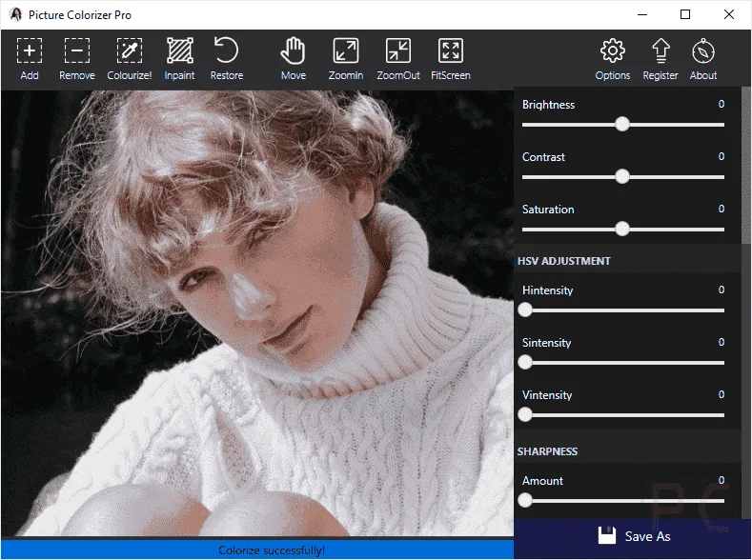This screenshot has height=560, width=752.
Task: Activate the Move hand tool
Action: (x=293, y=59)
